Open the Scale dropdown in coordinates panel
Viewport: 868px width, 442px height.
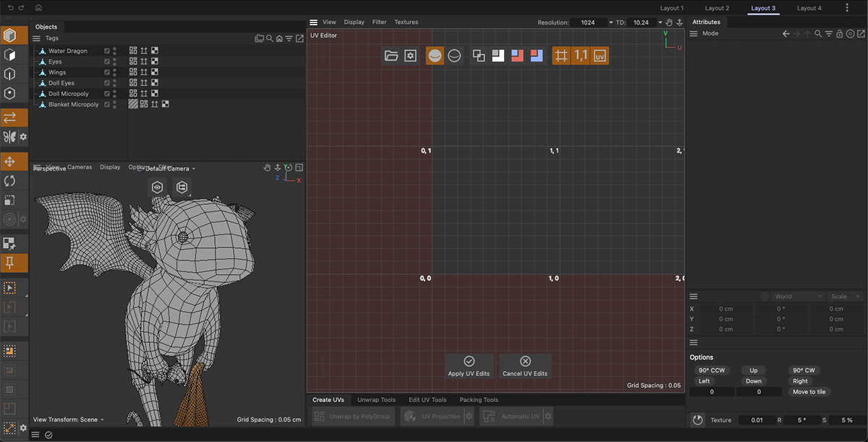[x=846, y=297]
